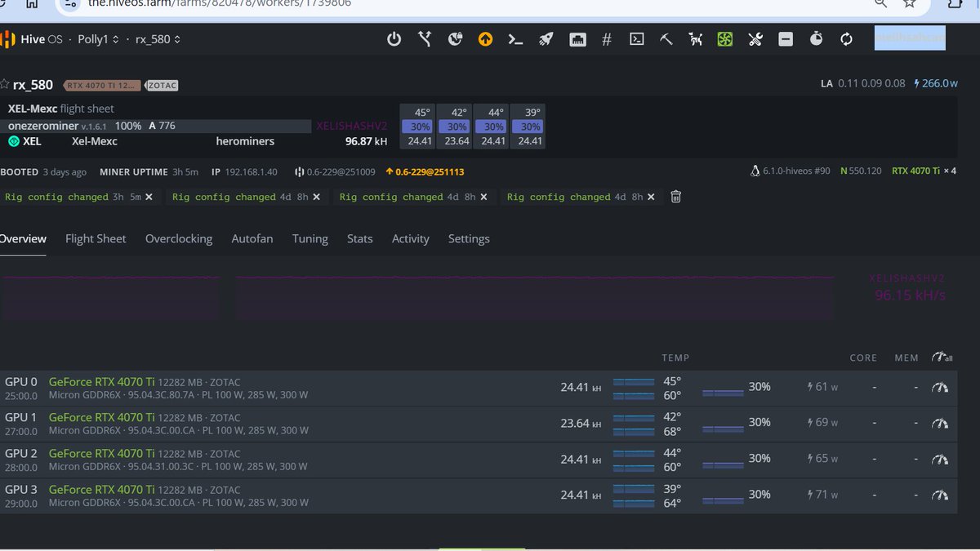Click the 61 w power value for GPU 0
The image size is (980, 551).
[822, 387]
